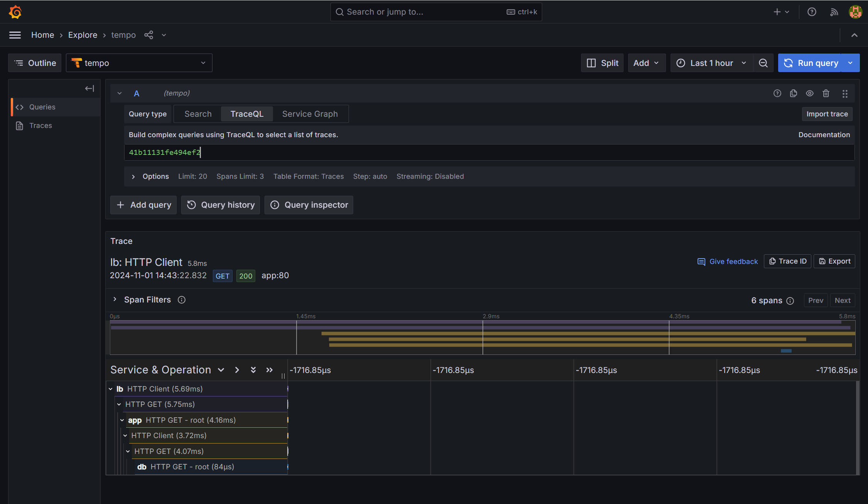868x504 pixels.
Task: Switch to the Search query type tab
Action: click(x=198, y=114)
